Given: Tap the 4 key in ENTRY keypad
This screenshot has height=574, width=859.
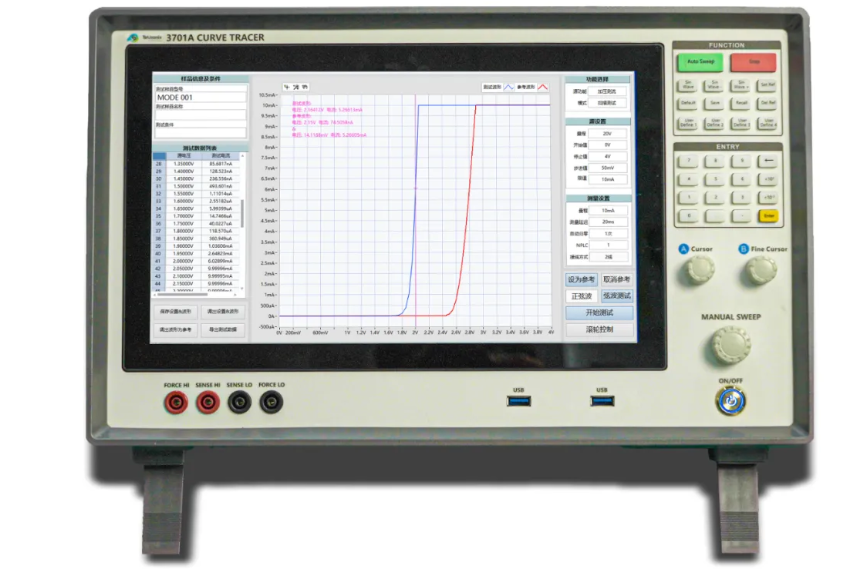Looking at the screenshot, I should 689,179.
